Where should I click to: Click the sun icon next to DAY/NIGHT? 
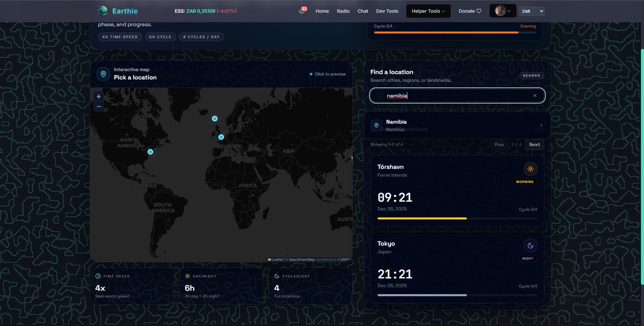(187, 276)
